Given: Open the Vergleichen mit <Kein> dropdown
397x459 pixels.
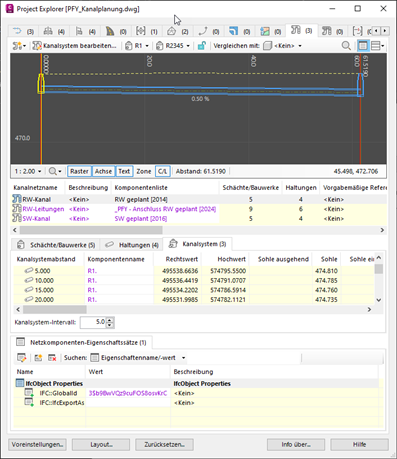Looking at the screenshot, I should pos(283,46).
